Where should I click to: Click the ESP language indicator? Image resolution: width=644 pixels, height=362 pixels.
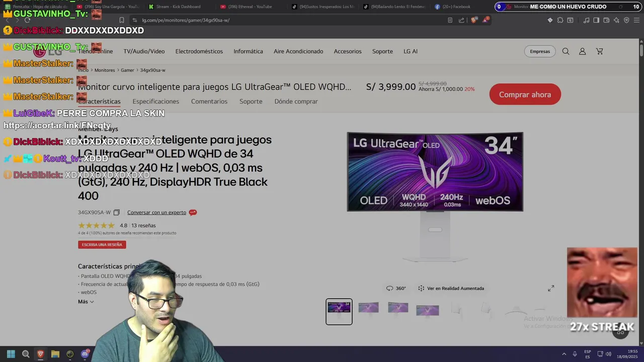[x=588, y=354]
